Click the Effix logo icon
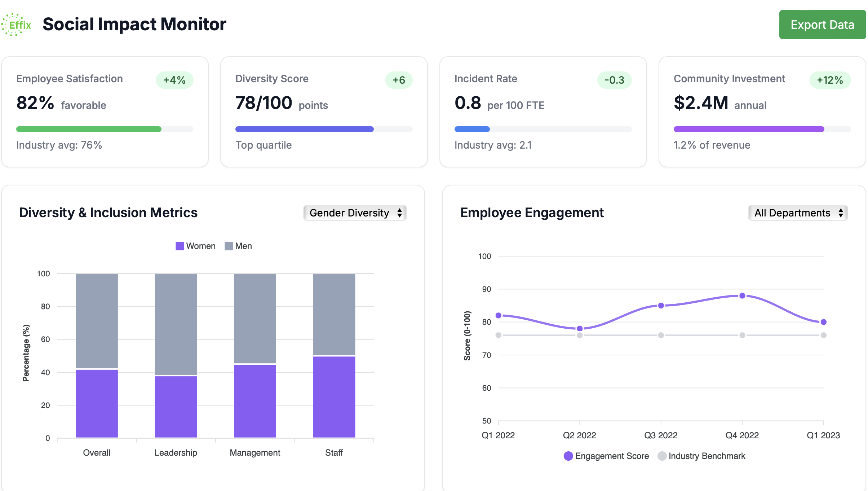This screenshot has height=491, width=868. pyautogui.click(x=17, y=25)
